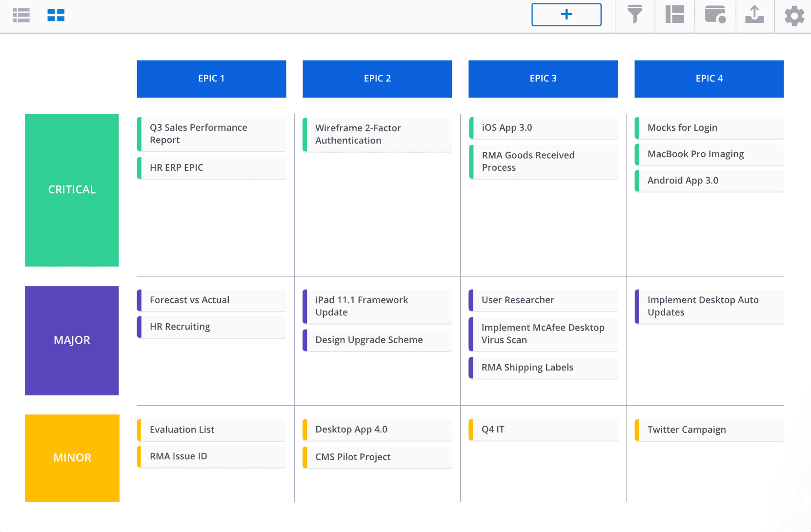Open the filter funnel icon

[634, 15]
